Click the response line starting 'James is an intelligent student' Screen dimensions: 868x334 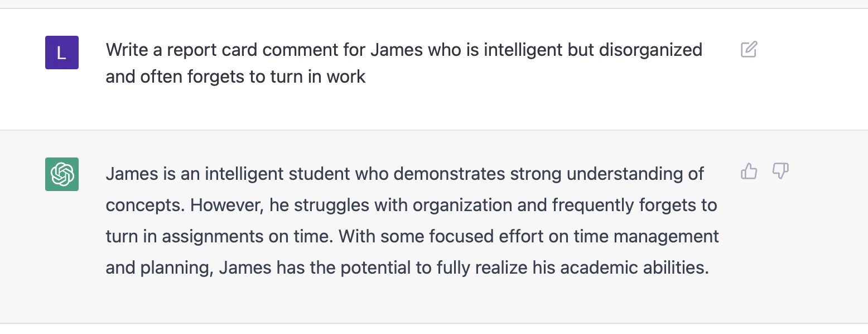405,174
